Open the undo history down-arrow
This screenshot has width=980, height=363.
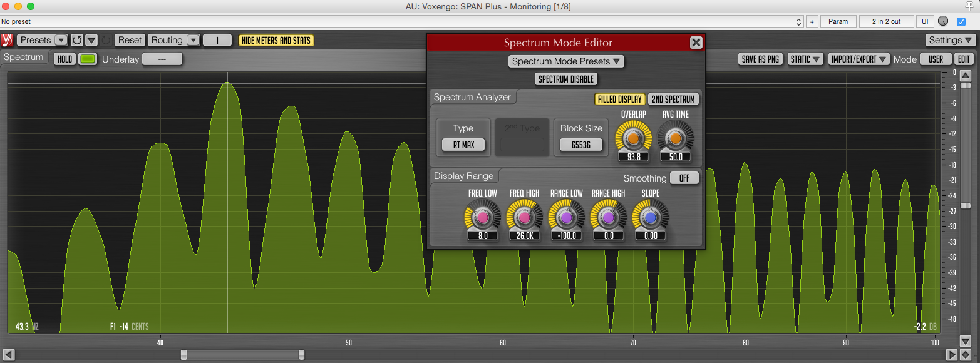point(91,40)
